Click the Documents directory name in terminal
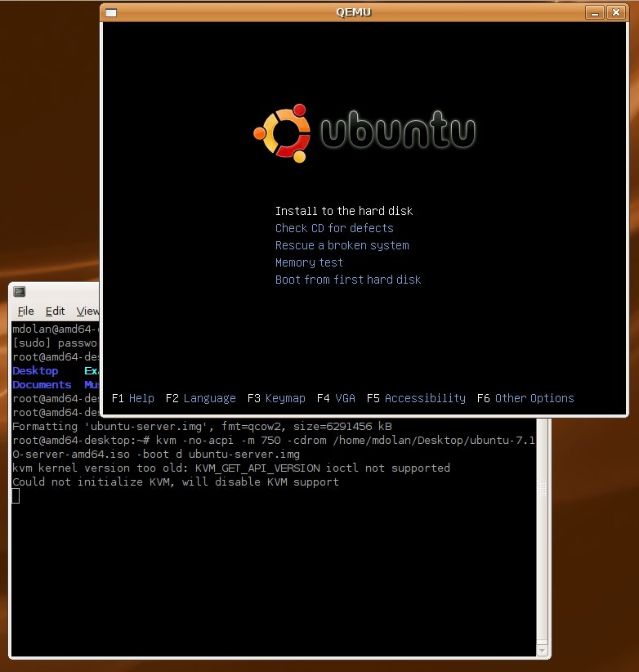The image size is (639, 672). (42, 384)
